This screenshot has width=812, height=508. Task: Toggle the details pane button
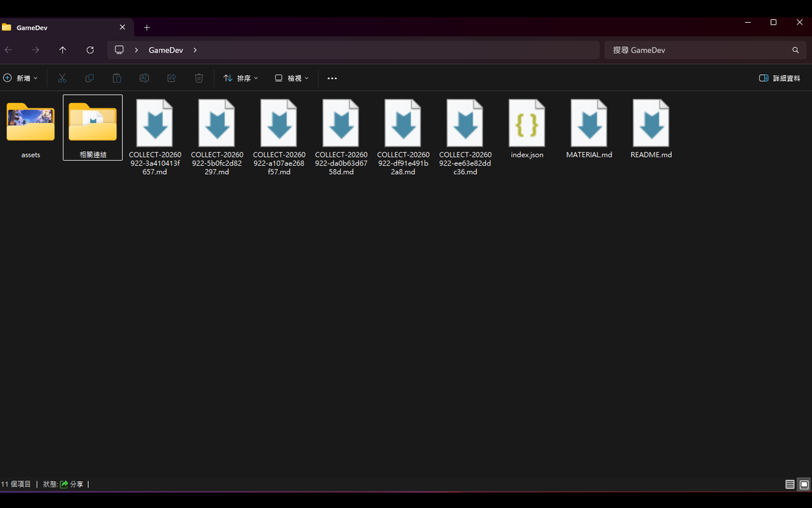[780, 78]
